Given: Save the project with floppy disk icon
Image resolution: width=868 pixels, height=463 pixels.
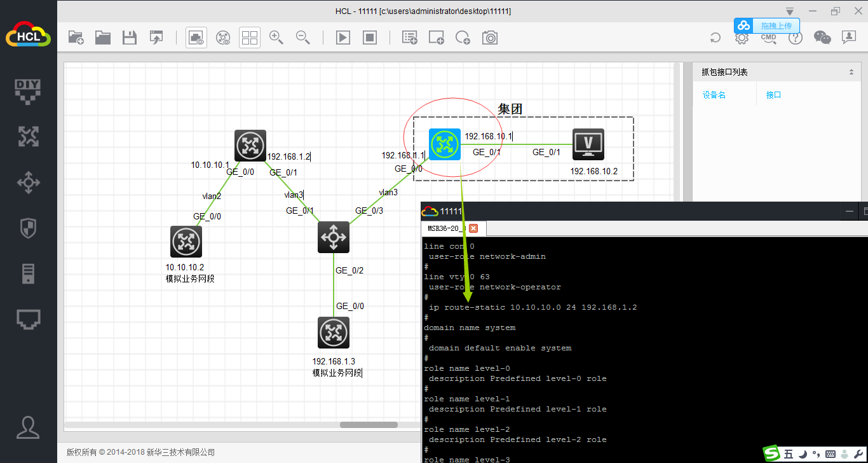Looking at the screenshot, I should point(130,38).
